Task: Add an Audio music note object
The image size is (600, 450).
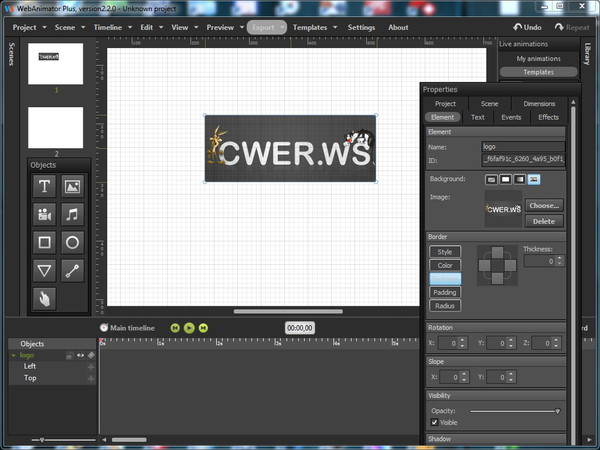Action: coord(72,214)
